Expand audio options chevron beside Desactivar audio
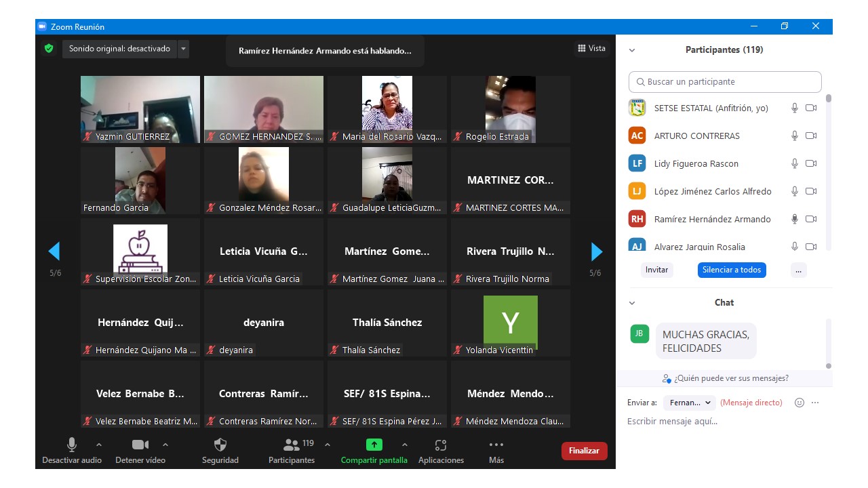This screenshot has height=488, width=868. [x=99, y=445]
